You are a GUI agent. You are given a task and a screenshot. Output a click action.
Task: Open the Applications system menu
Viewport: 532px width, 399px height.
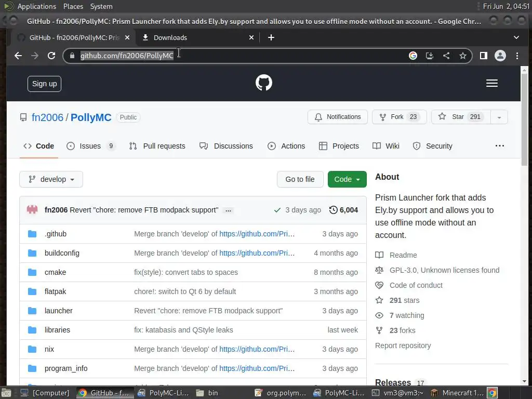pos(37,6)
